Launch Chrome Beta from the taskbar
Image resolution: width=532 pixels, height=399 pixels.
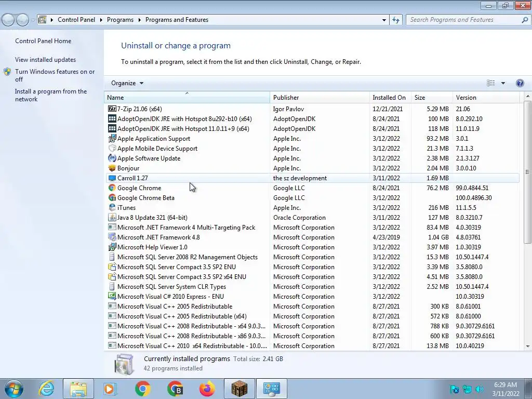[175, 389]
